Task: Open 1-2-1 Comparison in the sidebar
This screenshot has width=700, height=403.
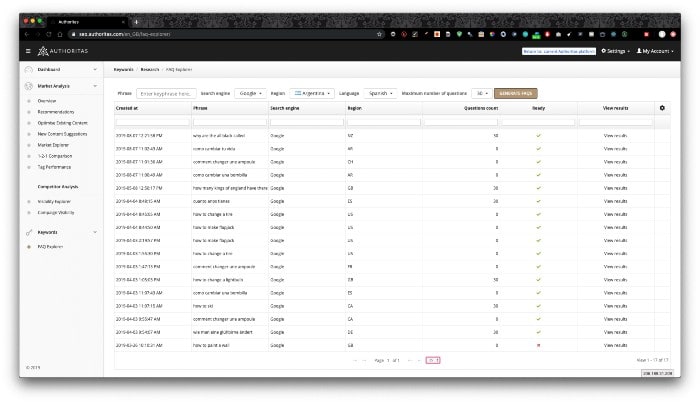Action: pyautogui.click(x=54, y=156)
